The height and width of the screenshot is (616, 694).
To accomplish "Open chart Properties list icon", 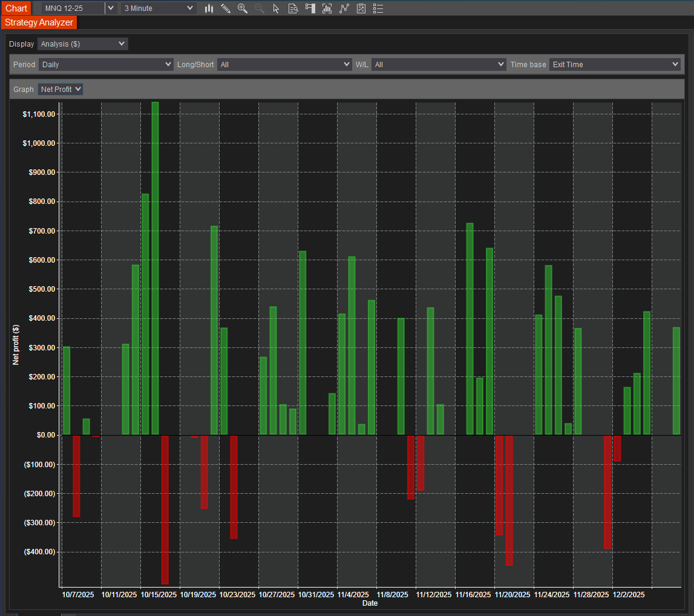I will [378, 8].
